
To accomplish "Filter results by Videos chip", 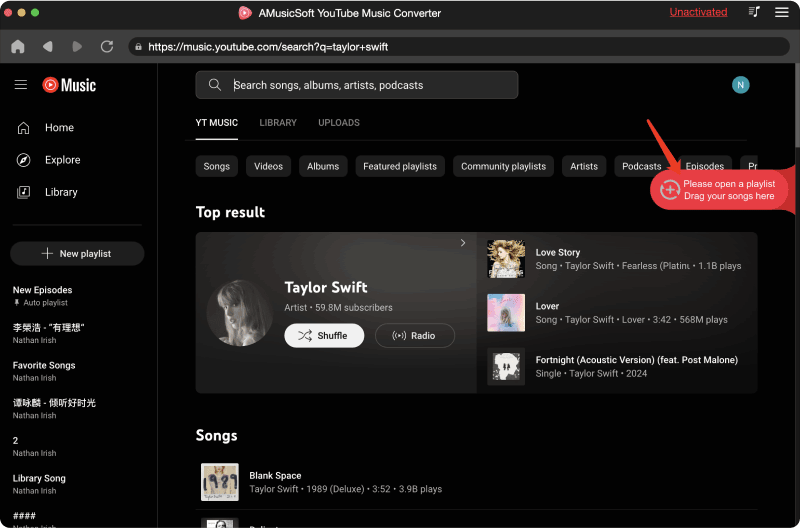I will (x=268, y=166).
